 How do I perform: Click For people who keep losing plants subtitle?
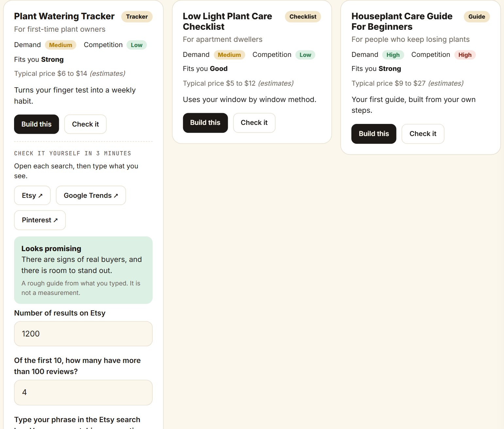tap(411, 39)
